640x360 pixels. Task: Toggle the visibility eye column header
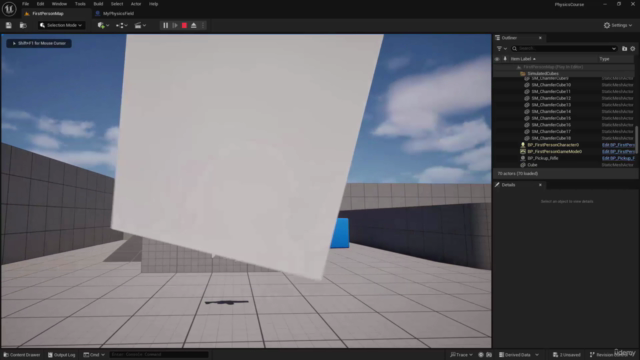(x=497, y=59)
